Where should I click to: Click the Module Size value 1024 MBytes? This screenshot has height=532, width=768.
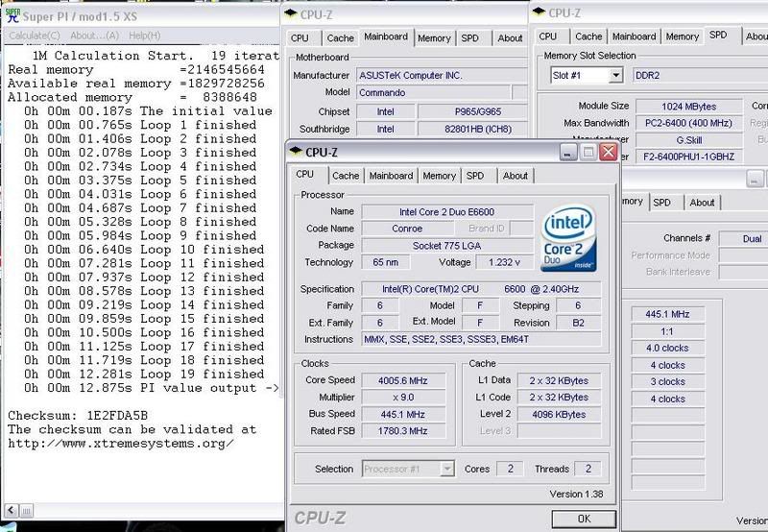[689, 107]
